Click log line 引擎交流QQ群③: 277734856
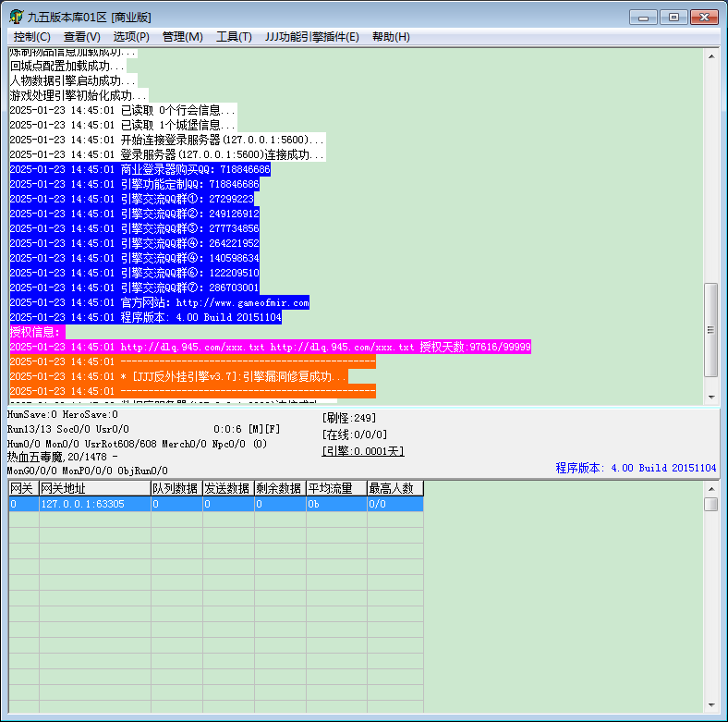728x722 pixels. point(134,228)
